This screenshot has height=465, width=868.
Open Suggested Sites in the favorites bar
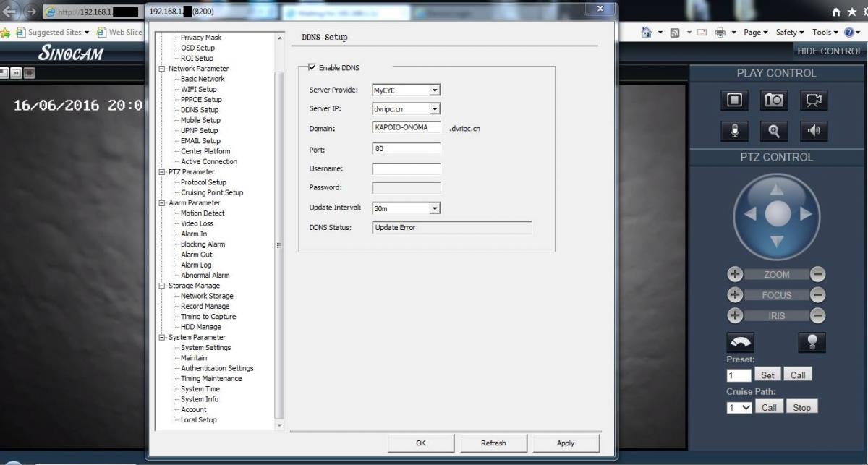point(52,33)
